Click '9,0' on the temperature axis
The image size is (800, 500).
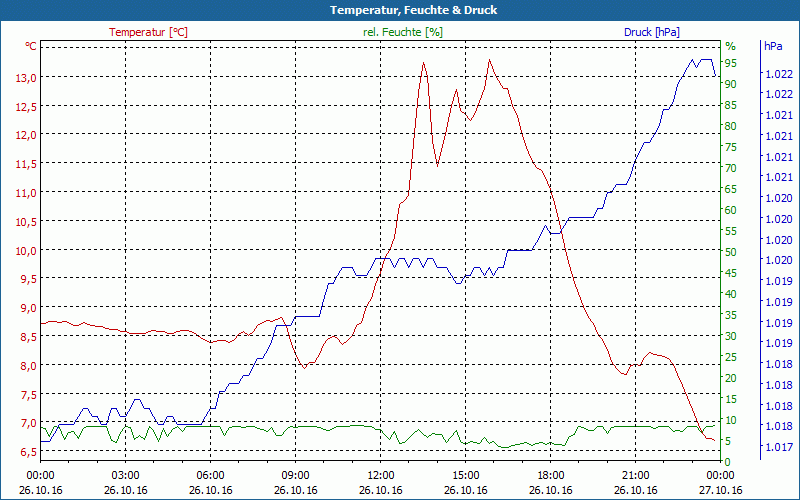29,308
